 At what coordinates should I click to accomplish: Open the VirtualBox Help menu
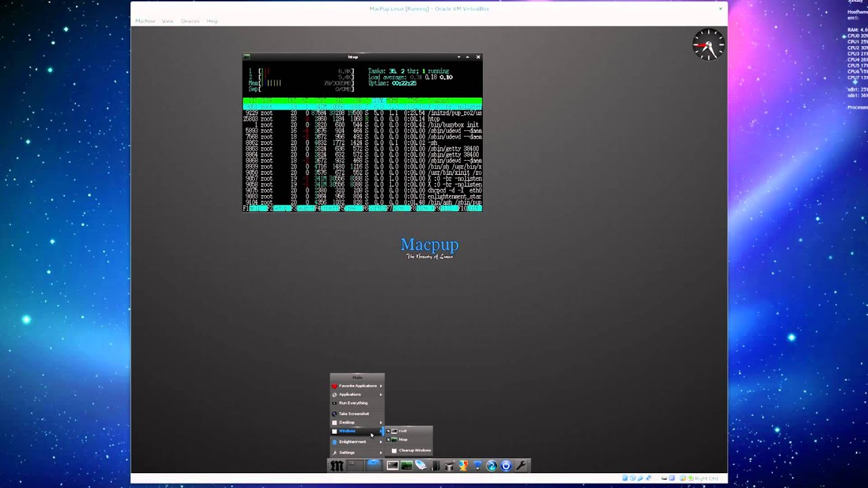212,21
